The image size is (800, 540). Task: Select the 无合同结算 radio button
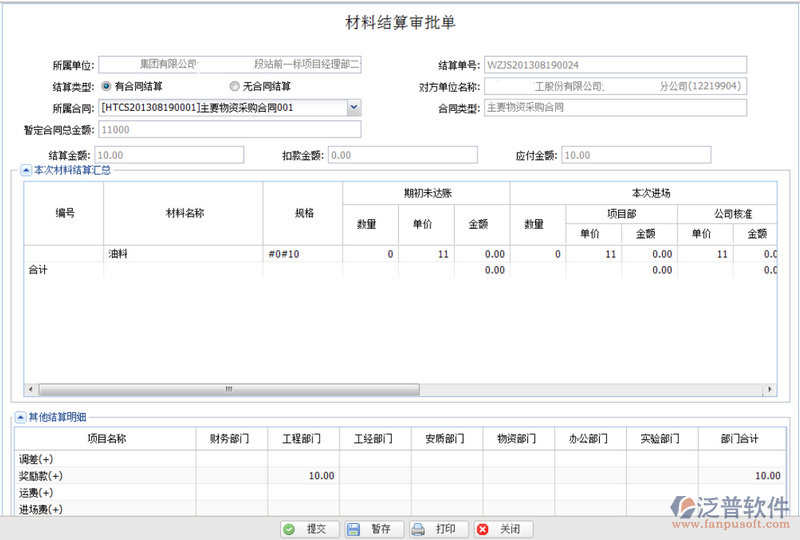coord(234,86)
